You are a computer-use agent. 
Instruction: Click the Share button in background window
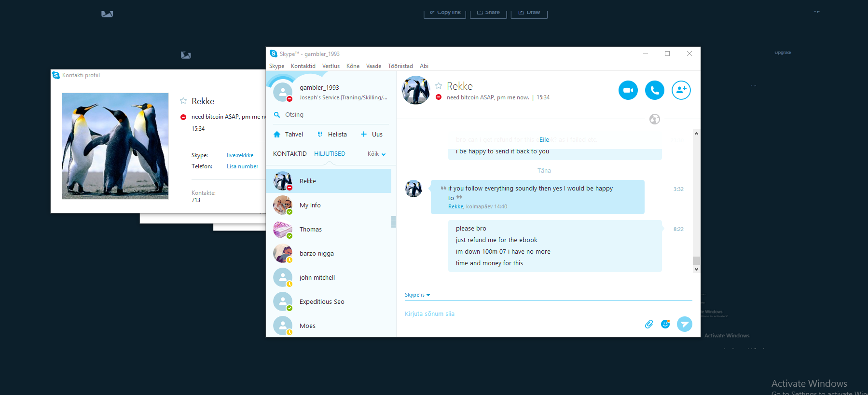coord(488,13)
